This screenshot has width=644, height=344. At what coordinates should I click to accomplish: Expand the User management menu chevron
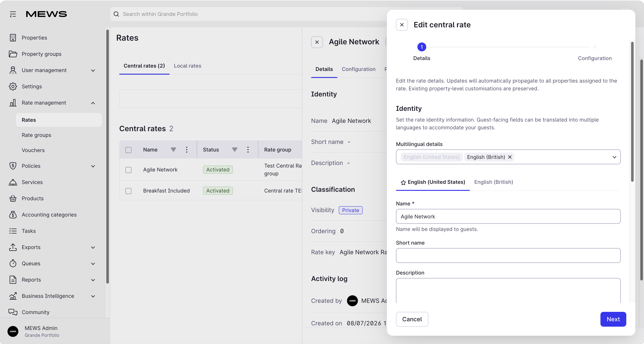coord(93,71)
